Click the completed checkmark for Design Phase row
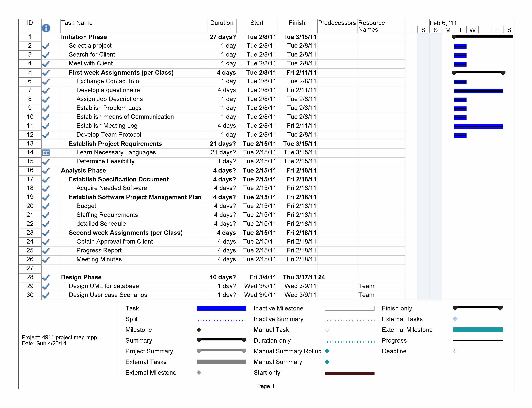 [46, 277]
